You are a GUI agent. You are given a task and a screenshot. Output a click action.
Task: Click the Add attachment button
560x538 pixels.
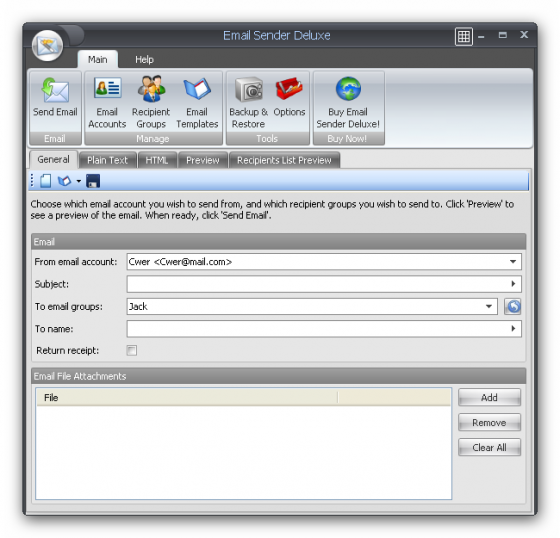489,397
